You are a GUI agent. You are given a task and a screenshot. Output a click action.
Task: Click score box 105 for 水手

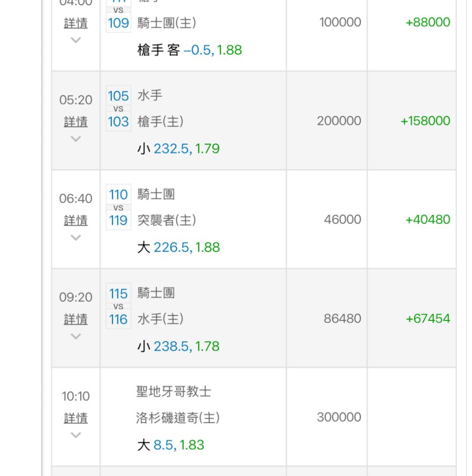(118, 96)
